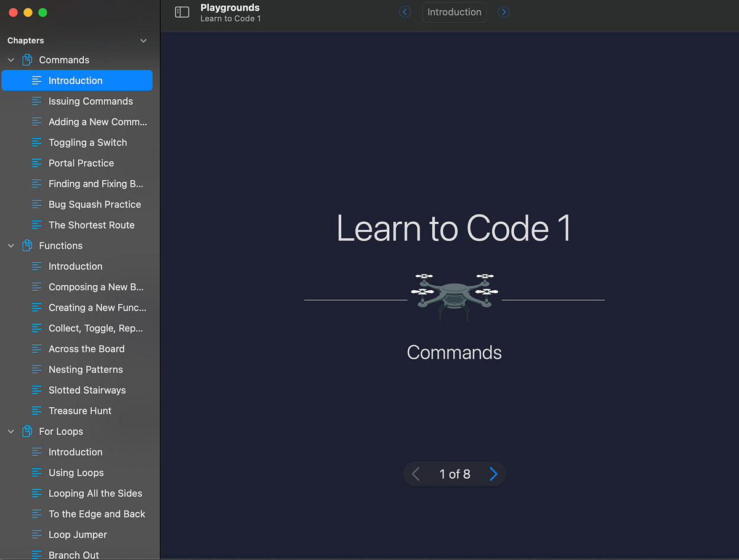
Task: Collapse the Functions chapter
Action: (10, 245)
